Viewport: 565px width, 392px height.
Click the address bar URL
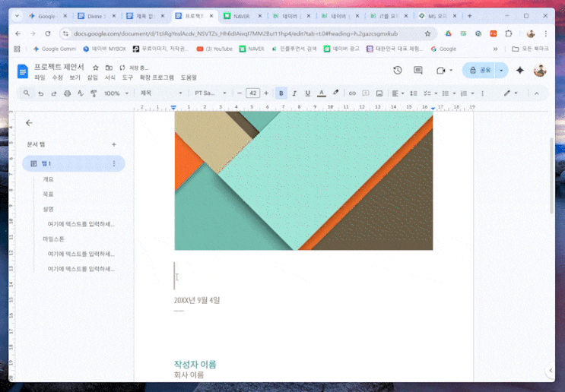[236, 33]
